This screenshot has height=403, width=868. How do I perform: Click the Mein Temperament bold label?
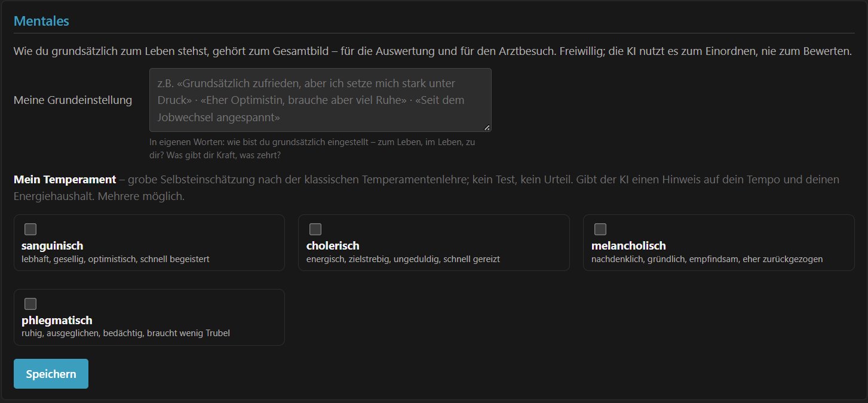(65, 179)
